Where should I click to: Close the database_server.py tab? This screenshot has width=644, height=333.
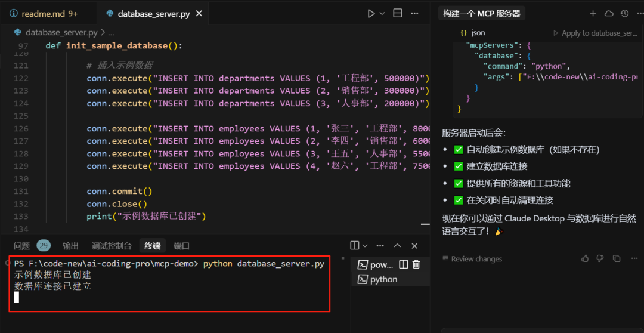click(199, 13)
